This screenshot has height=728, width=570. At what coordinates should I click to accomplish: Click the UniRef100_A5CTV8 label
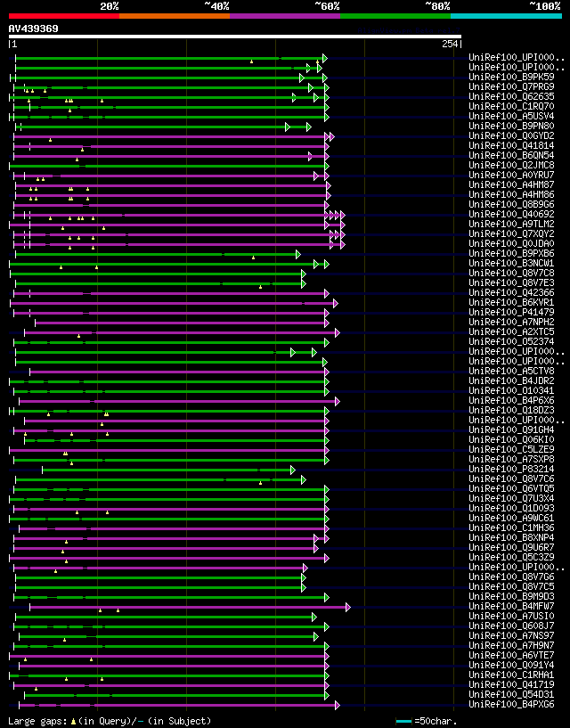[511, 371]
